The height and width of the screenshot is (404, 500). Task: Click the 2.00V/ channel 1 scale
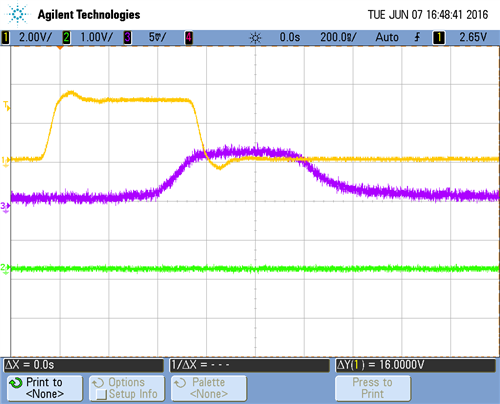[x=35, y=37]
